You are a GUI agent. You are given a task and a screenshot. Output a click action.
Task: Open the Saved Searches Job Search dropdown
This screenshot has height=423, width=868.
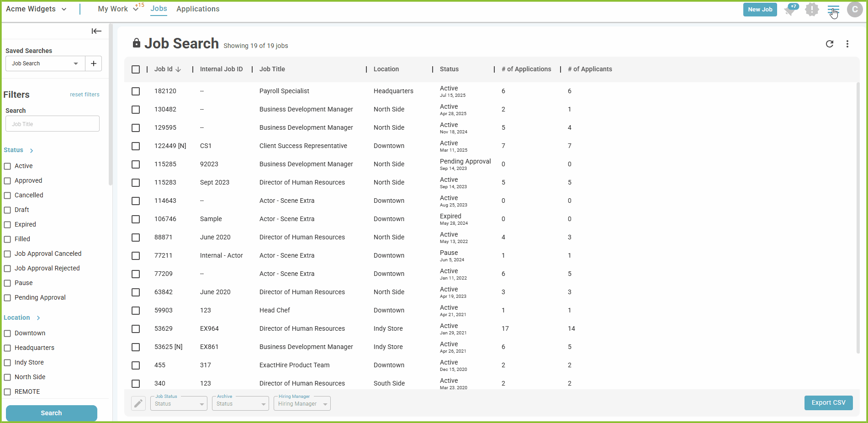pos(45,63)
